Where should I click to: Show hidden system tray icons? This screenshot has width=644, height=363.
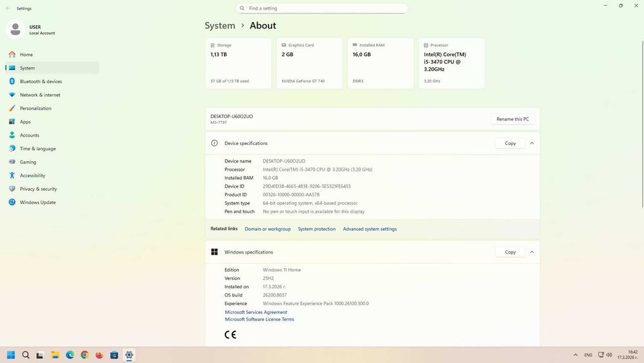click(575, 355)
